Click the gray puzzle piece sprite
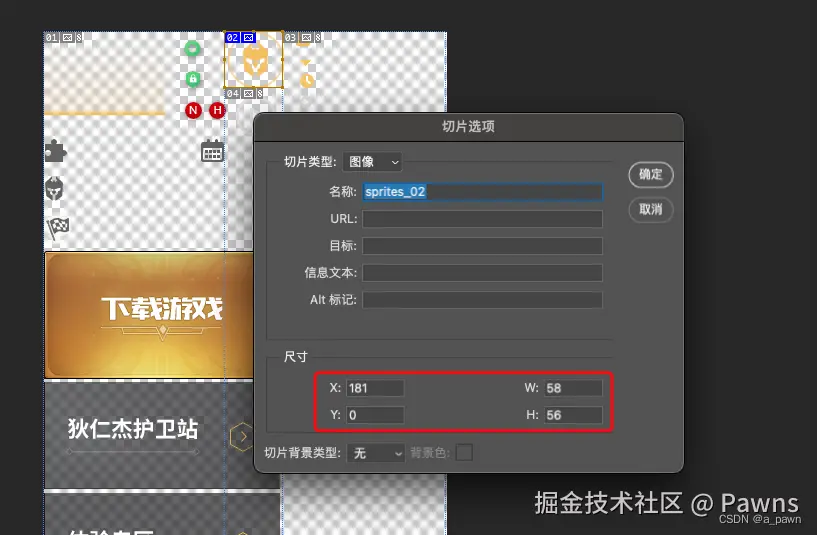The image size is (817, 535). [x=55, y=152]
